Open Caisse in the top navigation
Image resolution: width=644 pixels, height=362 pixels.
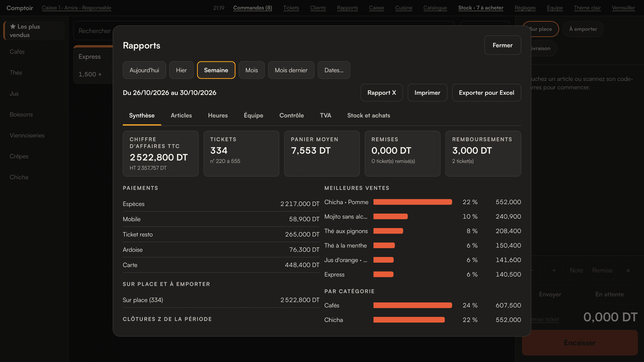point(376,8)
